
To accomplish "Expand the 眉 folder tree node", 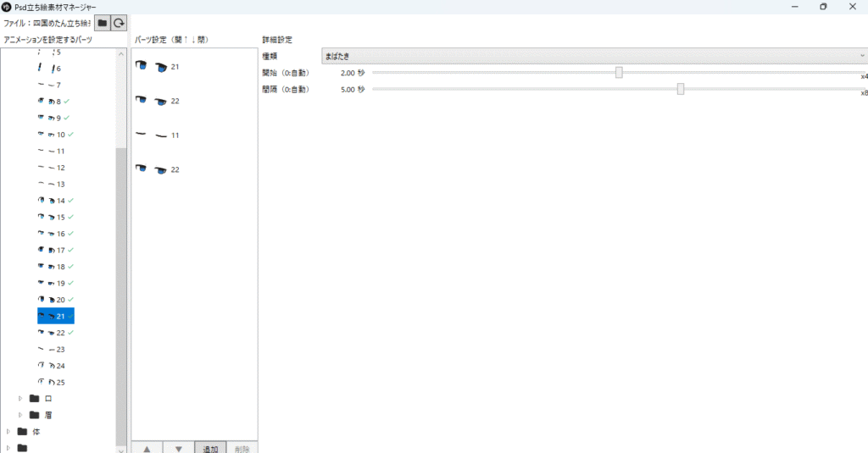I will click(20, 415).
